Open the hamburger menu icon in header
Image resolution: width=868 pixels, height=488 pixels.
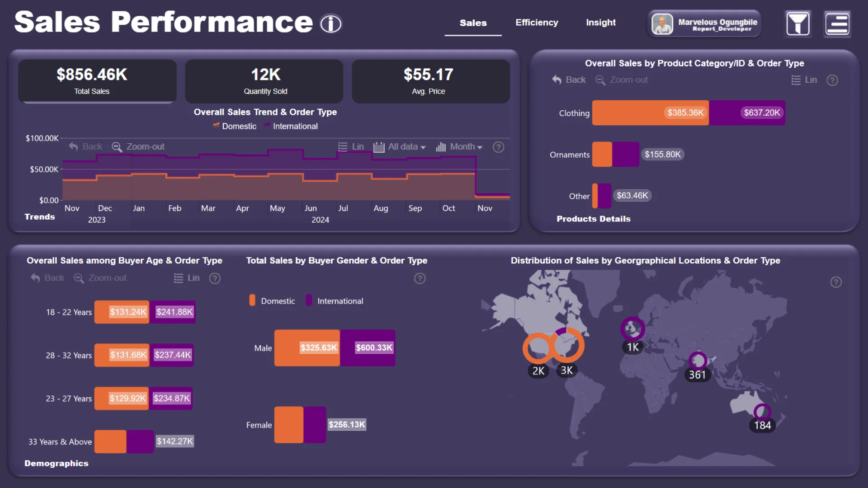(837, 23)
